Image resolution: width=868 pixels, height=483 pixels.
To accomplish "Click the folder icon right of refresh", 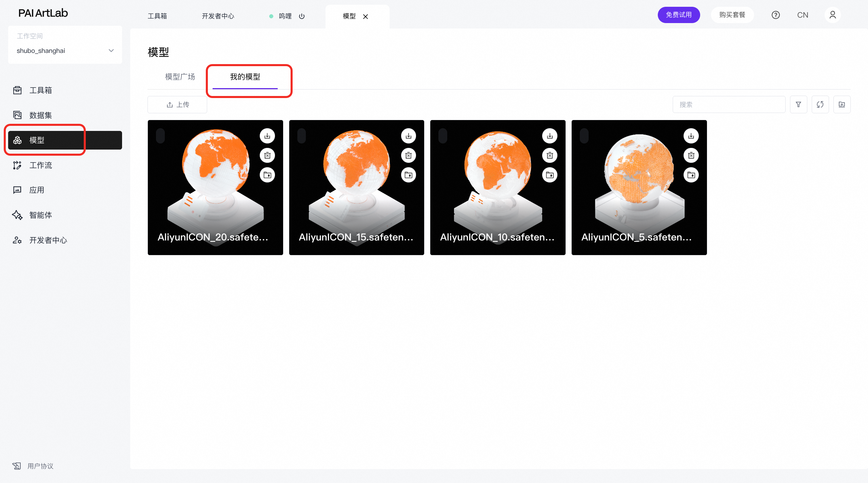I will 842,104.
